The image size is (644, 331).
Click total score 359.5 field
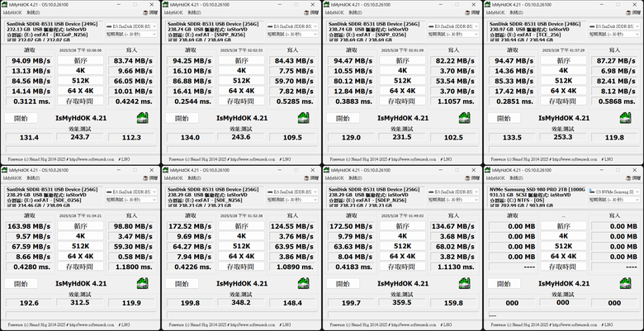pyautogui.click(x=402, y=302)
